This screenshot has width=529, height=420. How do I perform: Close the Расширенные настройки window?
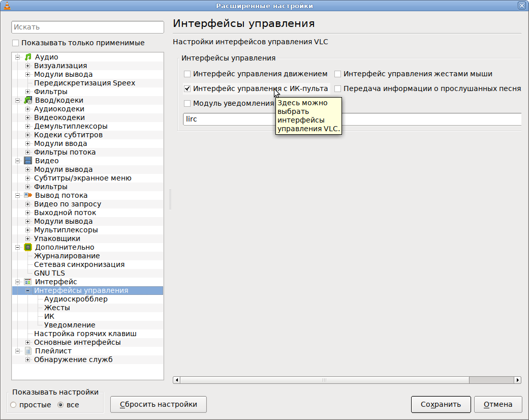coord(522,6)
